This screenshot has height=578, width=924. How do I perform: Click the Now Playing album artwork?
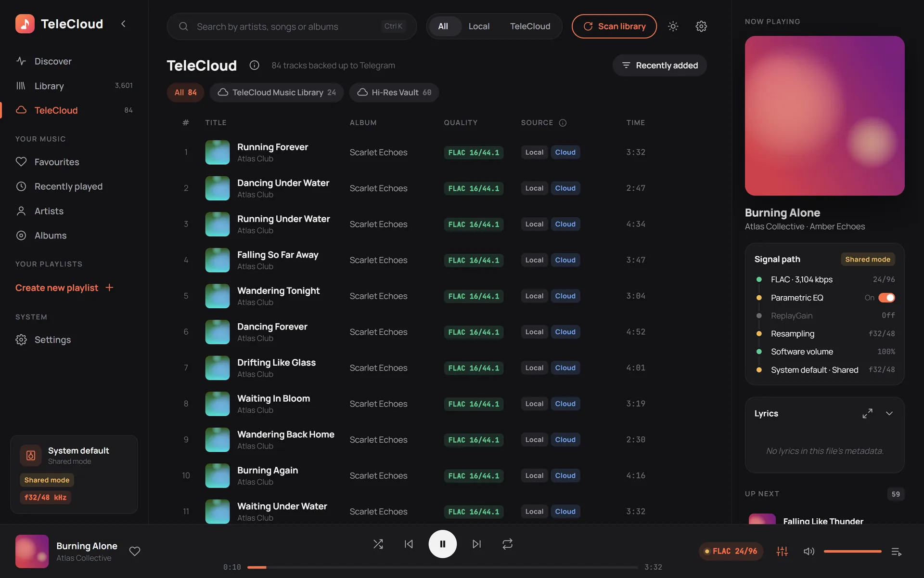[x=824, y=116]
